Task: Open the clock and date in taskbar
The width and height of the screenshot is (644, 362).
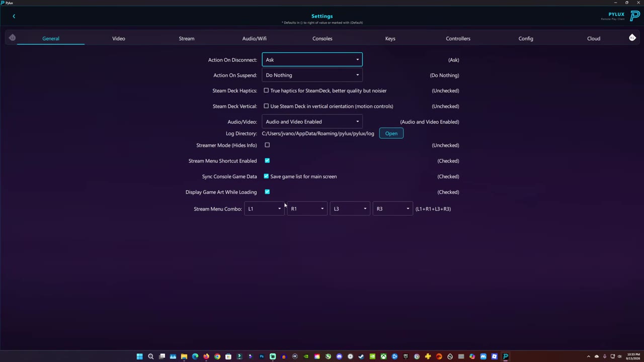Action: 633,356
